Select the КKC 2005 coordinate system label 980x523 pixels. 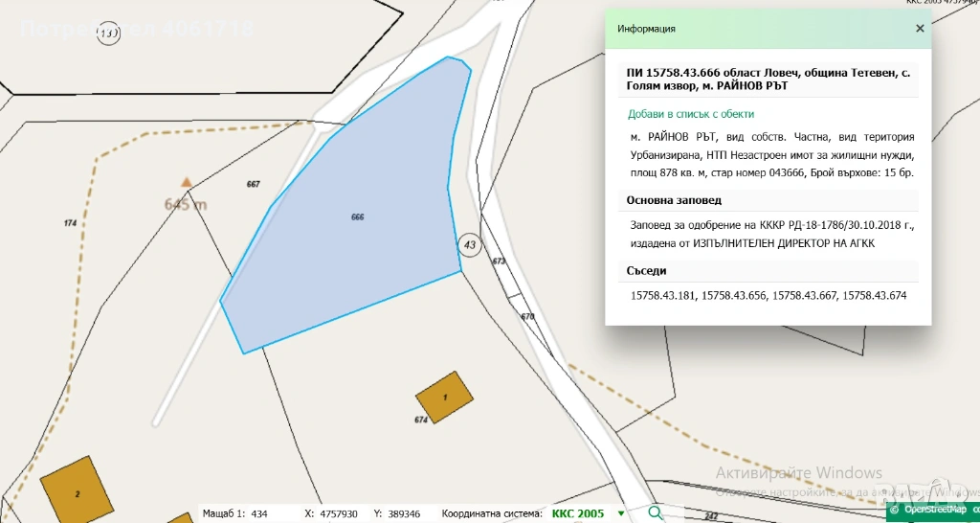tap(578, 514)
